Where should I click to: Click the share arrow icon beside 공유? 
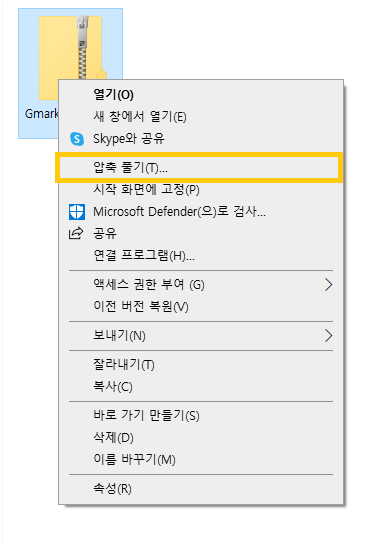pyautogui.click(x=76, y=233)
